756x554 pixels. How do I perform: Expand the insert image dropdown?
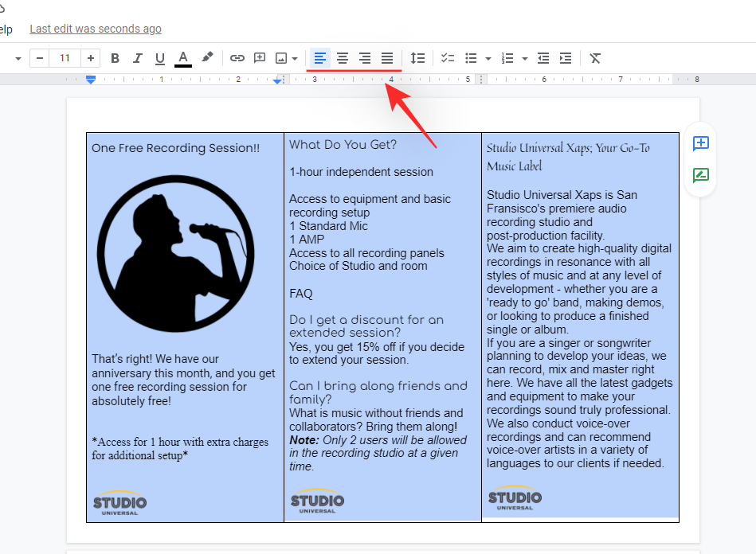click(x=295, y=58)
